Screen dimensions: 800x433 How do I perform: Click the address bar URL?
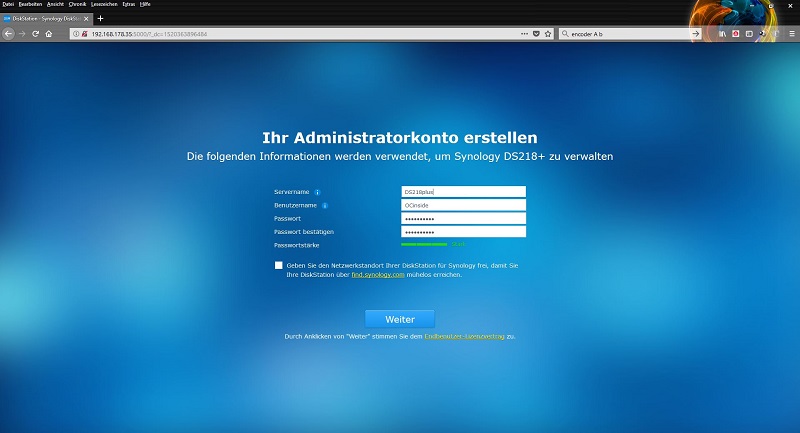coord(149,34)
